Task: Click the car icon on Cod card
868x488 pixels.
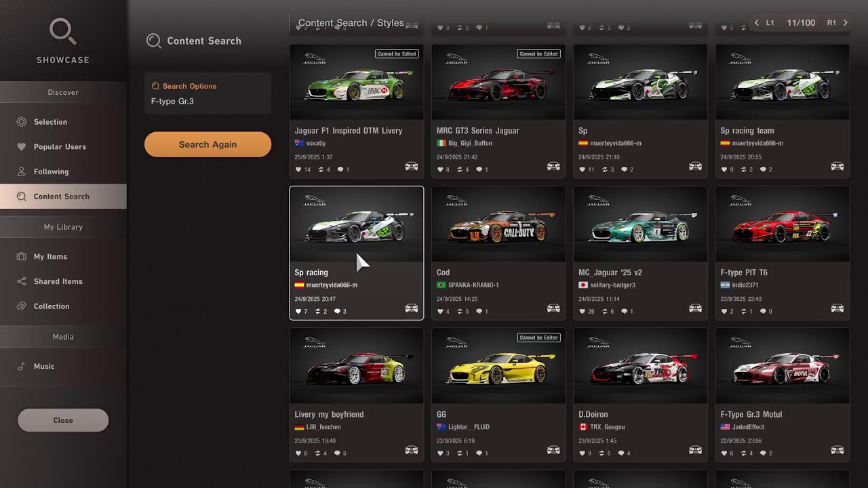Action: [x=553, y=308]
